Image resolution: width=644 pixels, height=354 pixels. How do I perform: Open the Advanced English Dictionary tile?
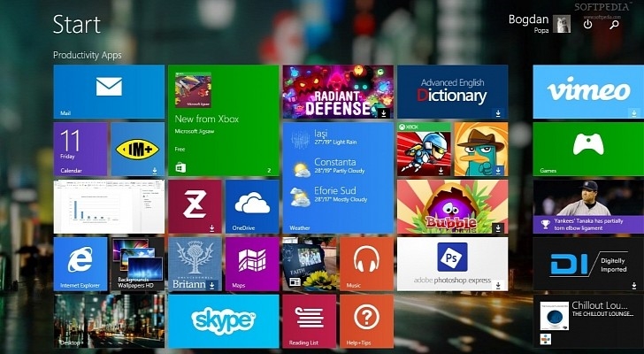pos(452,91)
